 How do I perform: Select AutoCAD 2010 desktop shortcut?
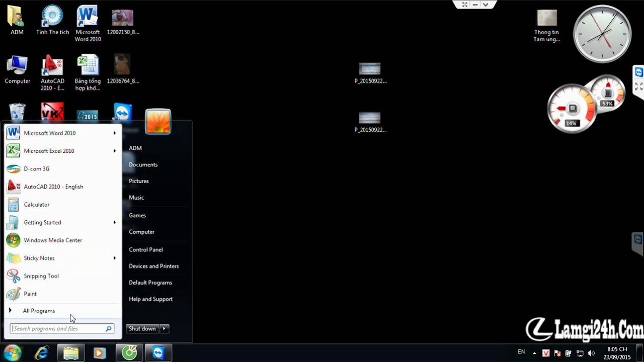click(x=52, y=73)
